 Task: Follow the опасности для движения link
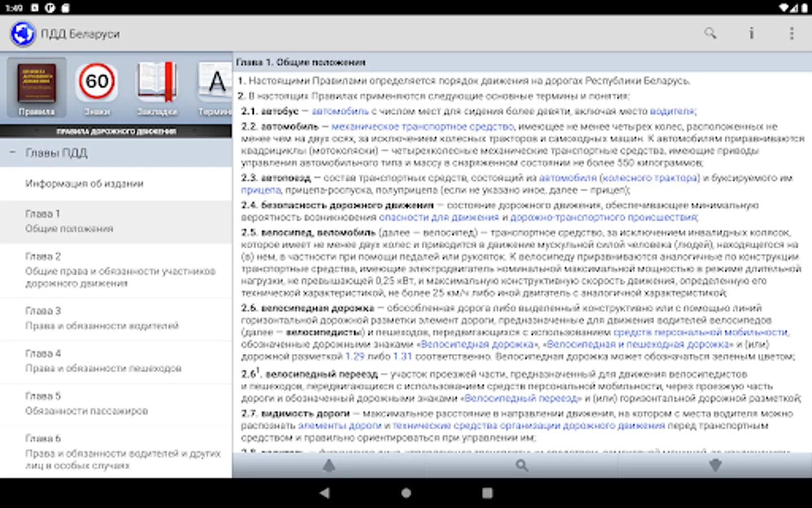pos(439,217)
